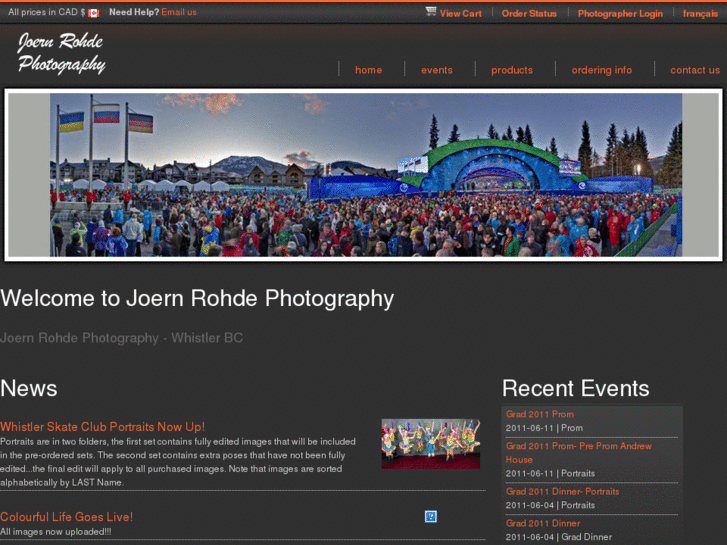
Task: Open the Grad 2011 Dinner event
Action: (543, 523)
